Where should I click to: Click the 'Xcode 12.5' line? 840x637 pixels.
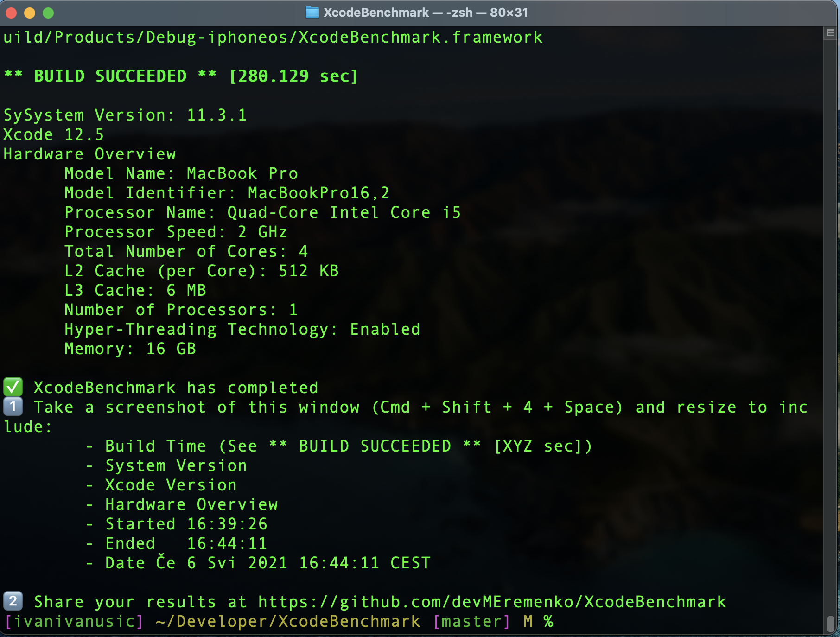[x=54, y=134]
